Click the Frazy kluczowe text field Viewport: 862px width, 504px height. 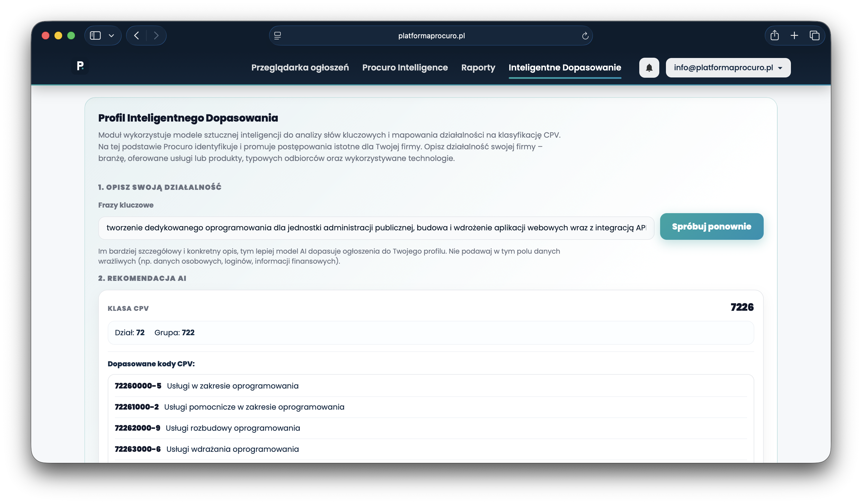coord(376,227)
